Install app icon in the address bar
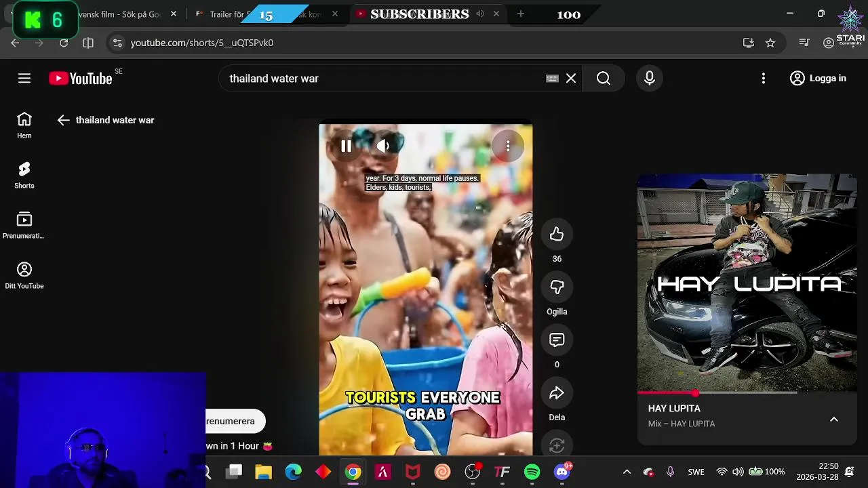Image resolution: width=868 pixels, height=488 pixels. pos(749,43)
